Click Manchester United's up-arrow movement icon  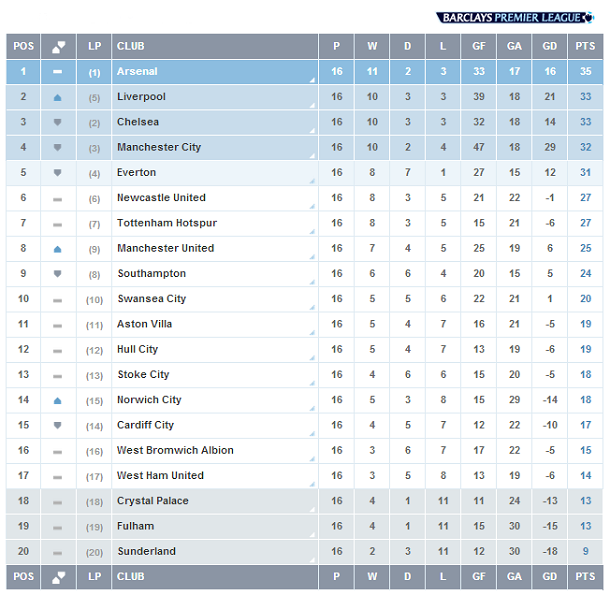click(x=58, y=249)
